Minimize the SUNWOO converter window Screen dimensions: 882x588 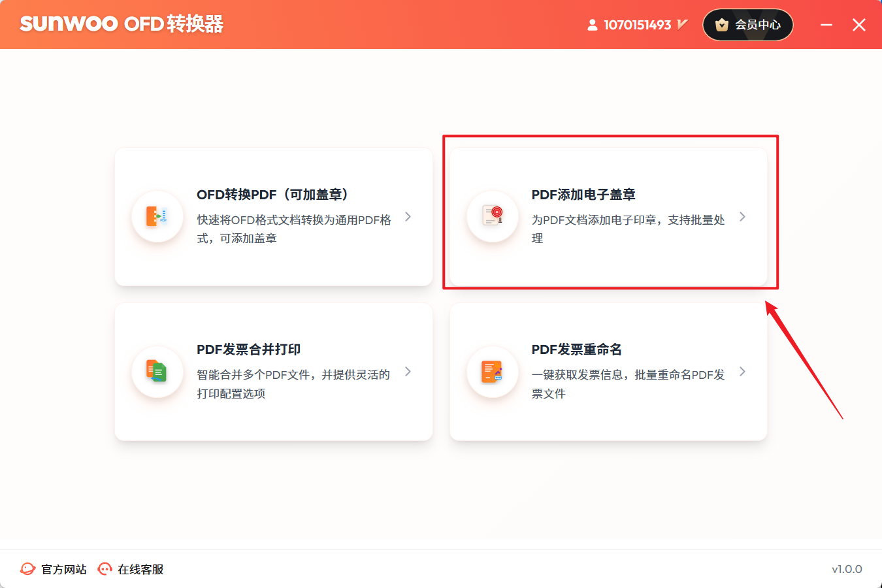coord(826,25)
